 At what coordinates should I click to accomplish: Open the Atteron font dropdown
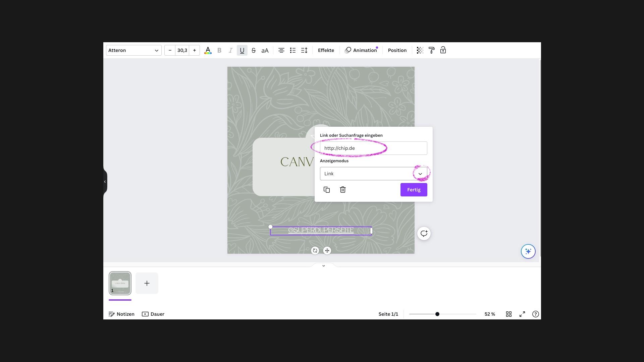coord(133,50)
